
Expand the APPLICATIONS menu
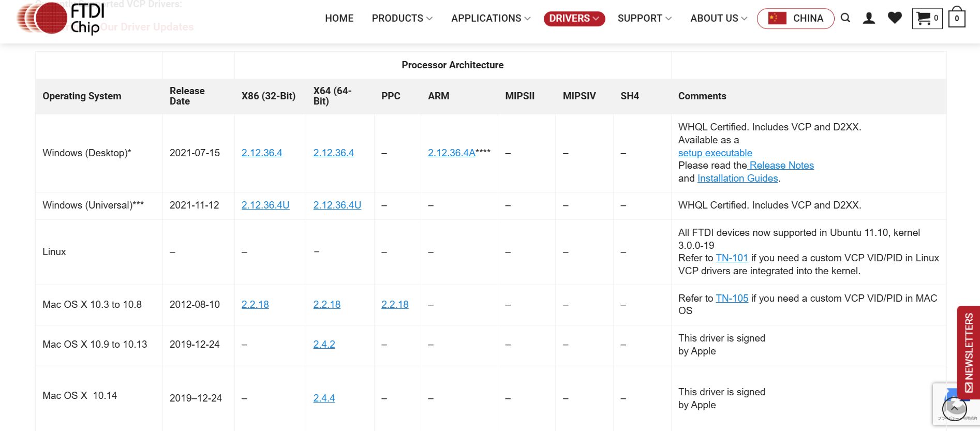(x=491, y=18)
